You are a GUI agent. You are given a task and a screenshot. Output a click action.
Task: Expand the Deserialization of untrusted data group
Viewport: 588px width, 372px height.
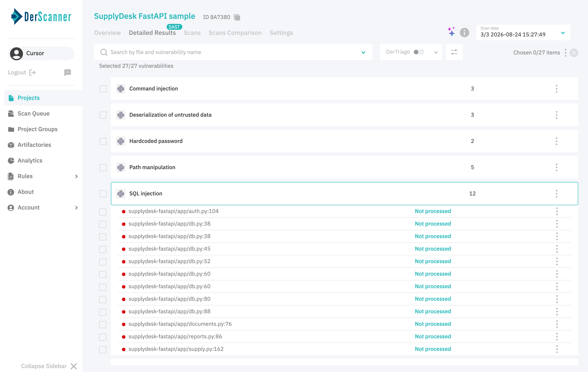(x=344, y=115)
